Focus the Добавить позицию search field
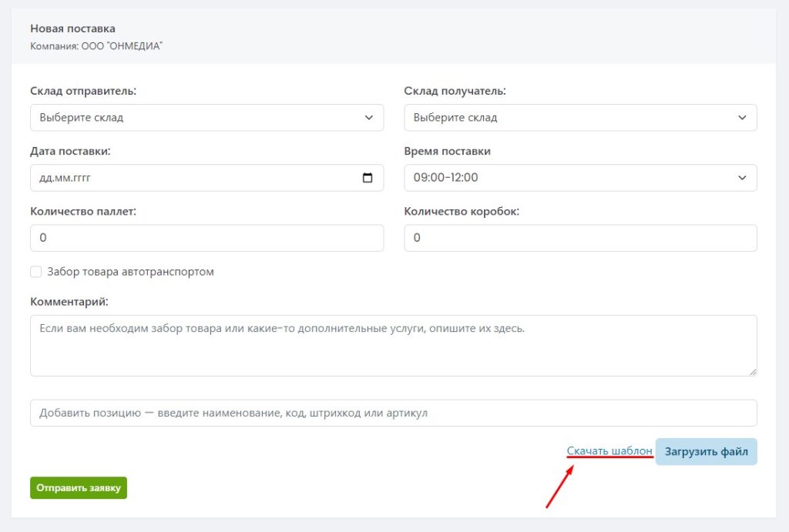 tap(393, 413)
